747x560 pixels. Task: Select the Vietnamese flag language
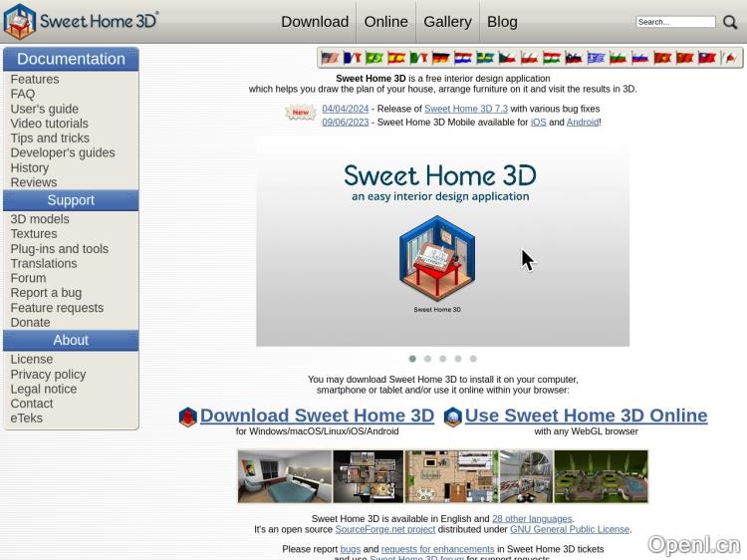click(x=662, y=58)
